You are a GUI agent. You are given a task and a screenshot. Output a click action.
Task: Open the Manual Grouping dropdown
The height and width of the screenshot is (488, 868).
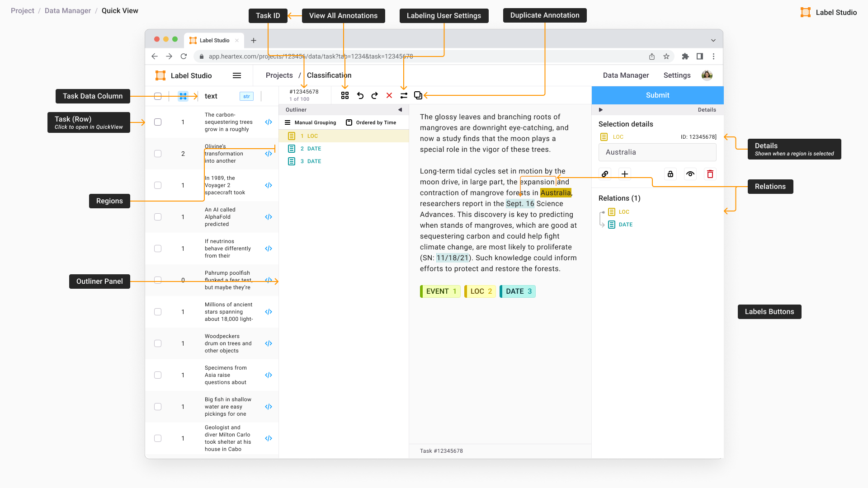coord(311,122)
